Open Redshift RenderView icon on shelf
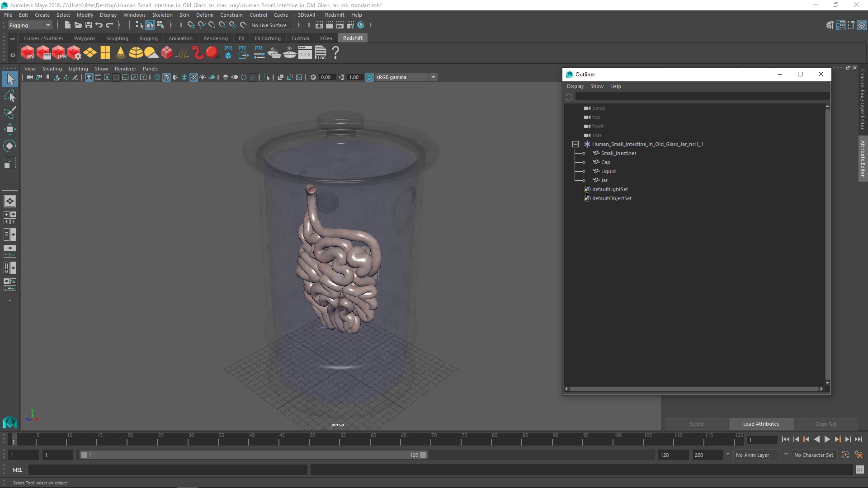868x488 pixels. tap(28, 53)
